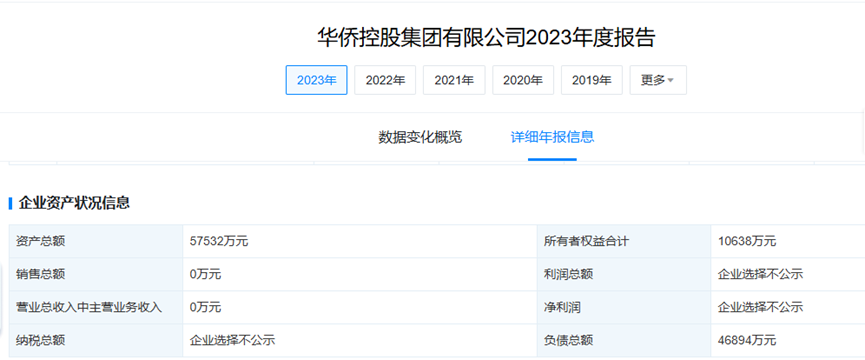Select the 详细年报信息 tab
Screen dimensions: 865x360
[552, 137]
